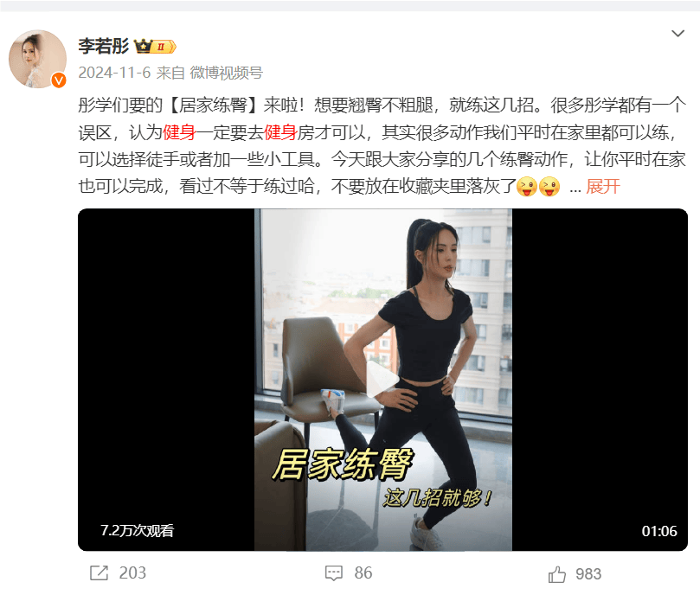The width and height of the screenshot is (700, 595).
Task: Click the 203 repost count
Action: (x=132, y=573)
